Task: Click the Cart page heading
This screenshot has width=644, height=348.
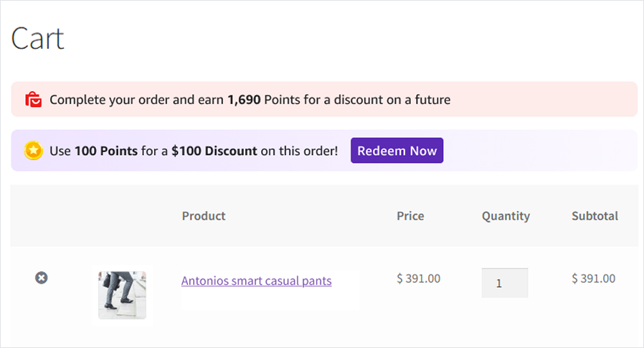Action: click(x=37, y=38)
